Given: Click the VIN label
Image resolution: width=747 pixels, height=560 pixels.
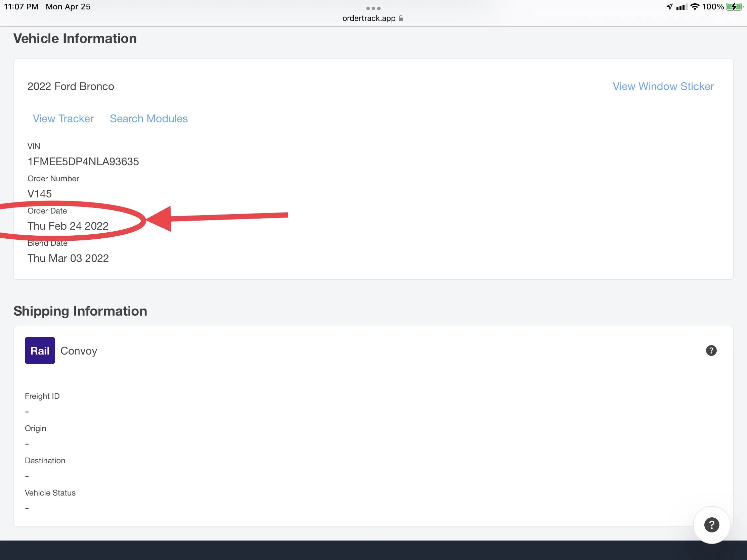Looking at the screenshot, I should coord(34,146).
